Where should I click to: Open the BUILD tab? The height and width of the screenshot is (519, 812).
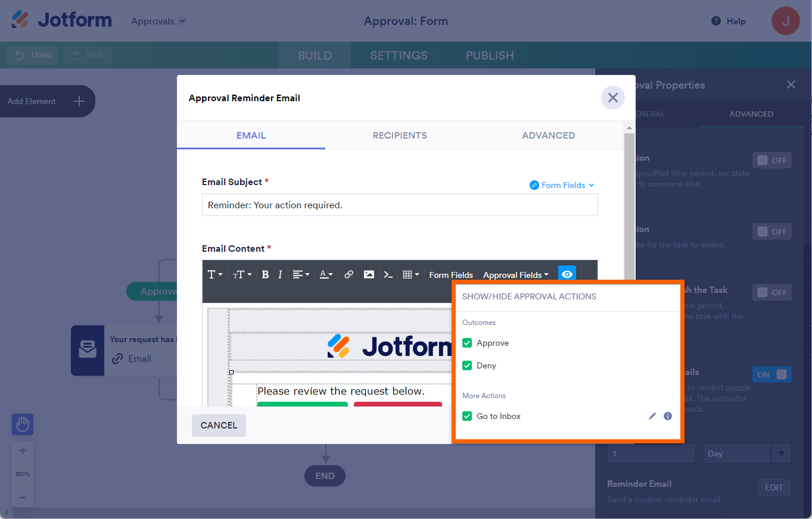pyautogui.click(x=315, y=55)
